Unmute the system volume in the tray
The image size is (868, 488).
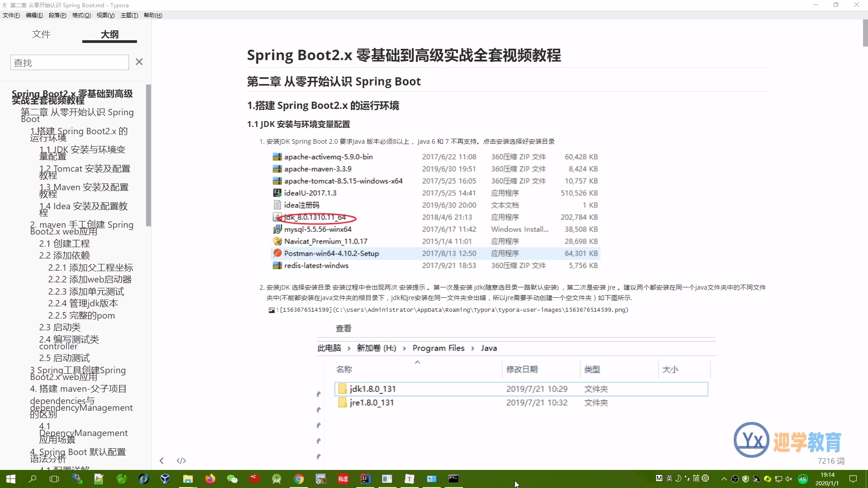(x=789, y=478)
